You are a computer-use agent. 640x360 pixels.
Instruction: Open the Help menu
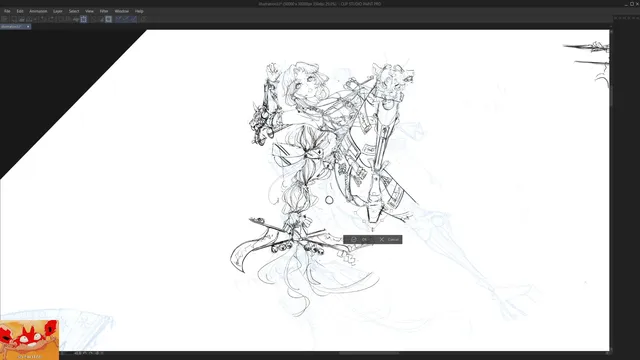click(139, 11)
